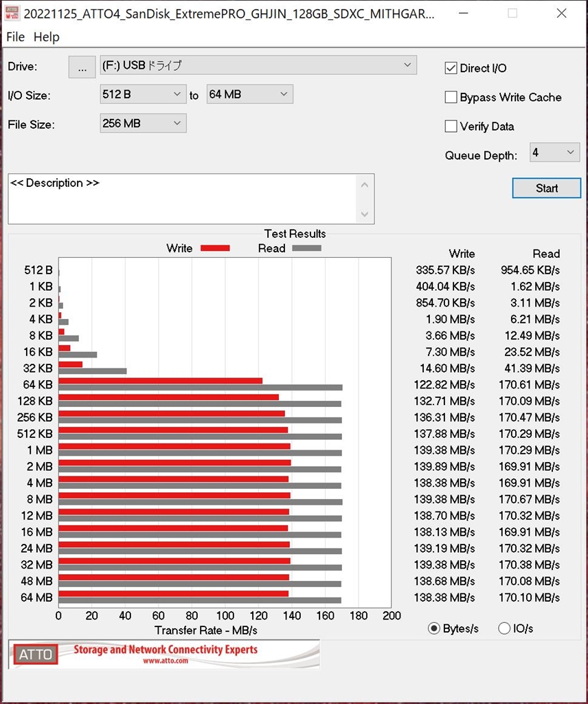Open the Queue Depth dropdown
Viewport: 588px width, 704px height.
coord(555,153)
